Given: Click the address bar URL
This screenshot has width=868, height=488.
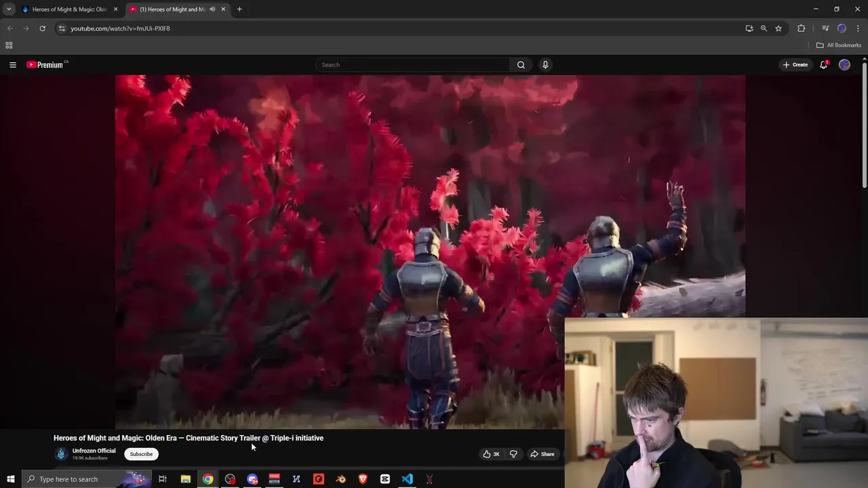Looking at the screenshot, I should [x=121, y=28].
